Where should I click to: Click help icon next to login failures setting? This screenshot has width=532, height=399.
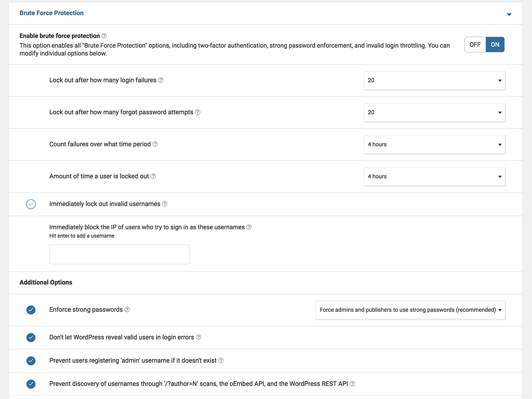click(161, 80)
